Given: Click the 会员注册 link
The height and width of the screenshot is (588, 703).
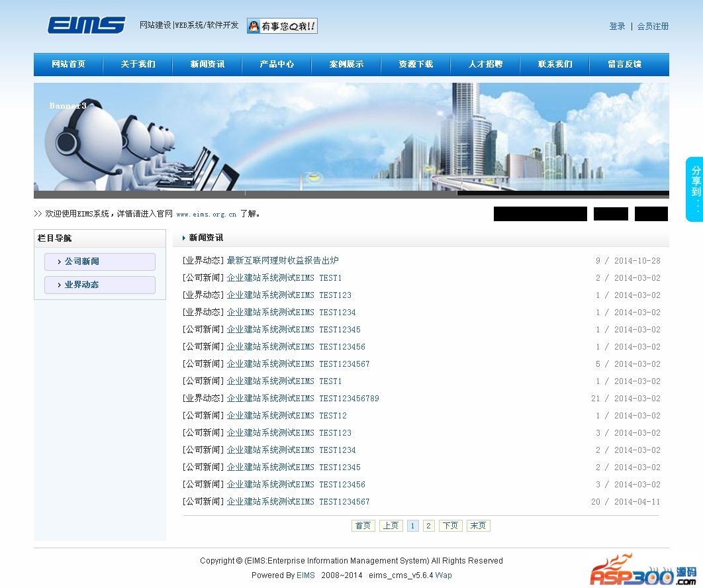Looking at the screenshot, I should point(653,26).
